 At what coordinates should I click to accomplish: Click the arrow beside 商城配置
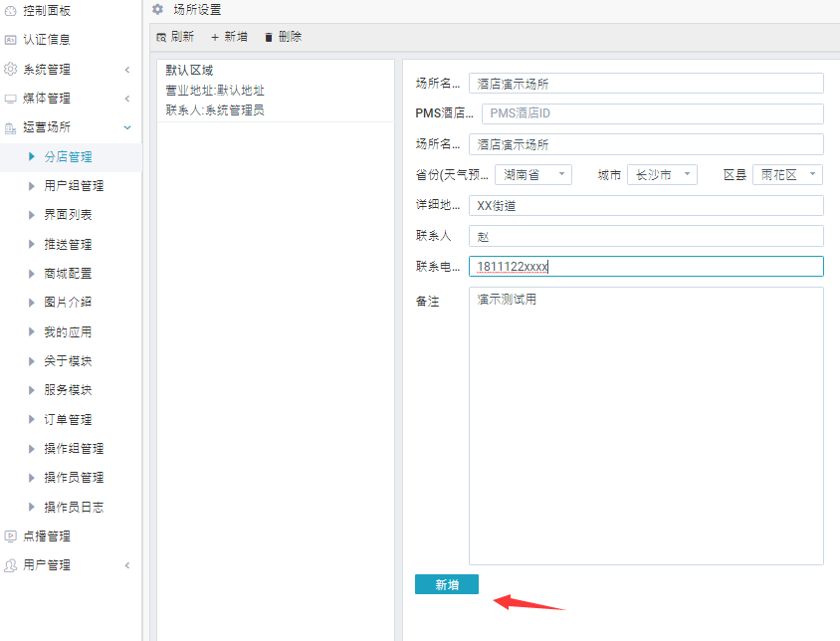[x=31, y=274]
